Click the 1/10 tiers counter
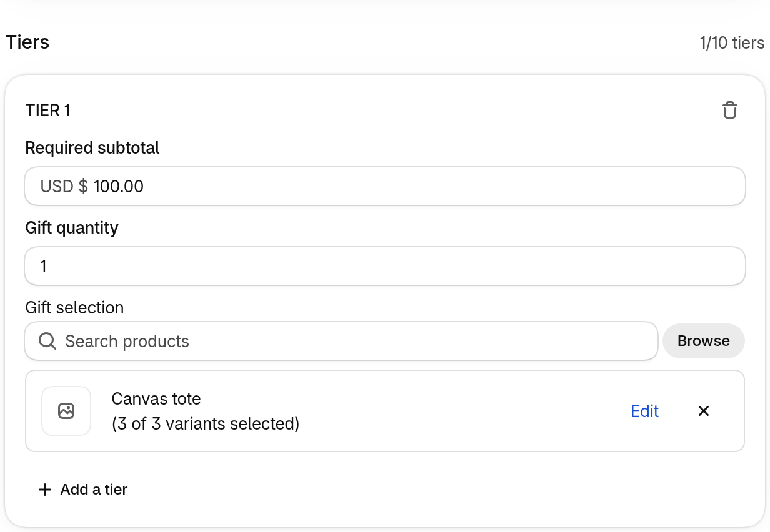 click(732, 43)
